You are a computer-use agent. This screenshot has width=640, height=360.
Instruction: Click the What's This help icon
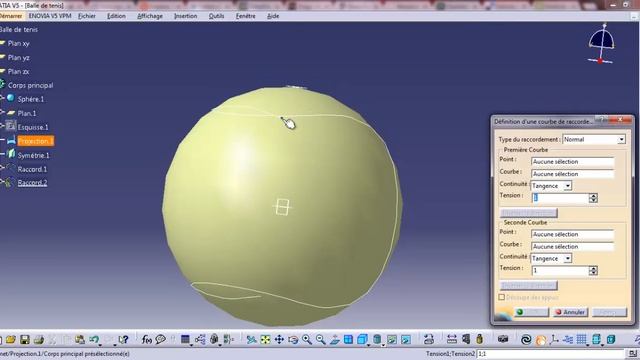123,340
